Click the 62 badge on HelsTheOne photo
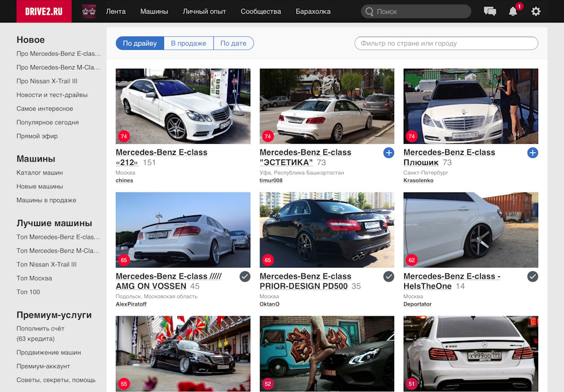The width and height of the screenshot is (564, 392). (411, 260)
